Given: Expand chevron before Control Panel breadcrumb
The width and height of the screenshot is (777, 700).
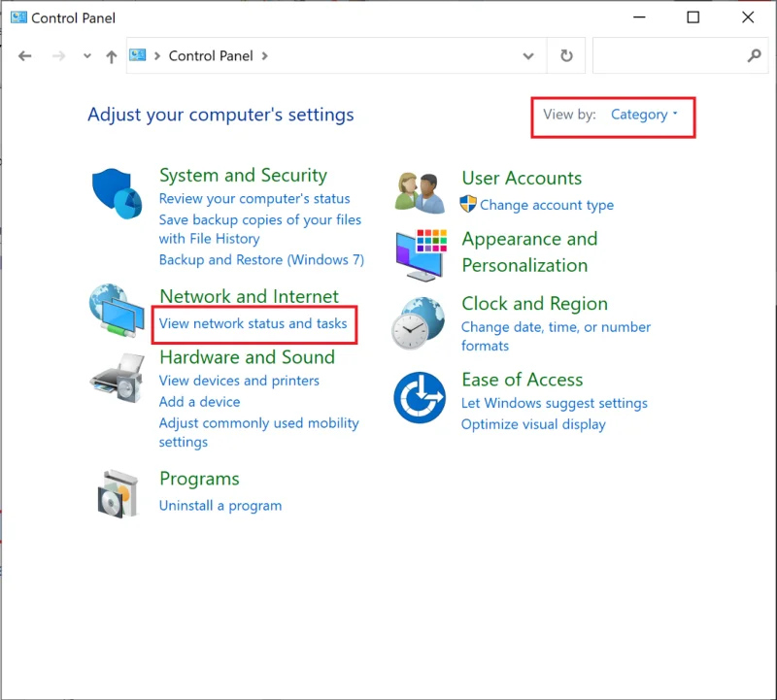Looking at the screenshot, I should click(x=157, y=56).
